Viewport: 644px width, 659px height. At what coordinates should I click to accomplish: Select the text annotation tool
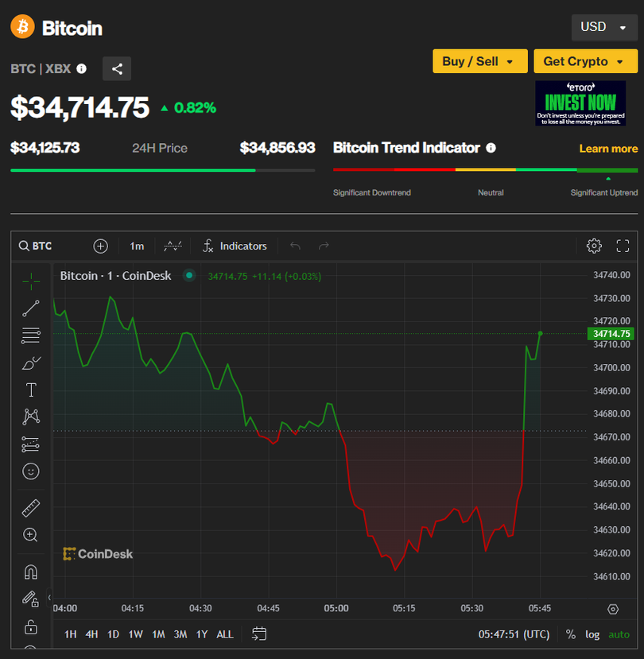click(31, 390)
